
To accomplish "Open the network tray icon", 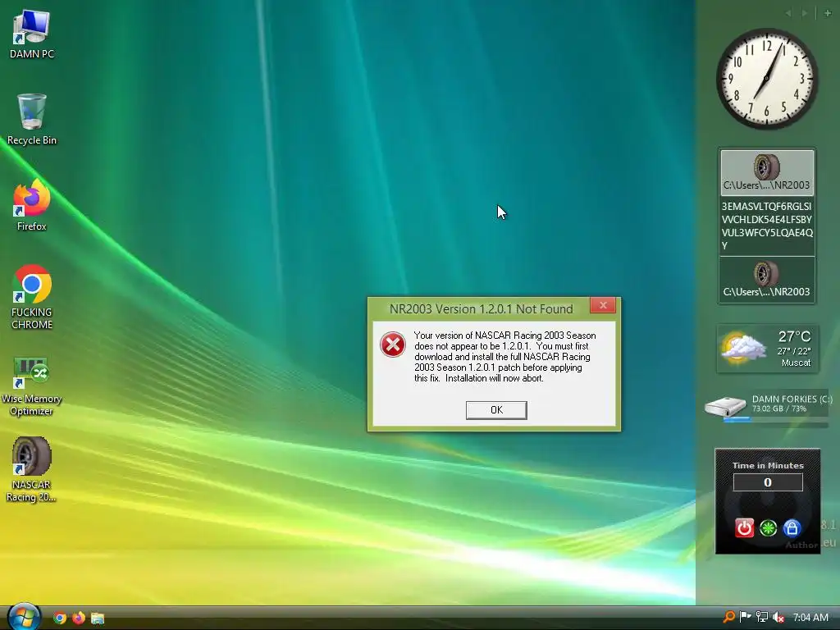I will point(761,617).
